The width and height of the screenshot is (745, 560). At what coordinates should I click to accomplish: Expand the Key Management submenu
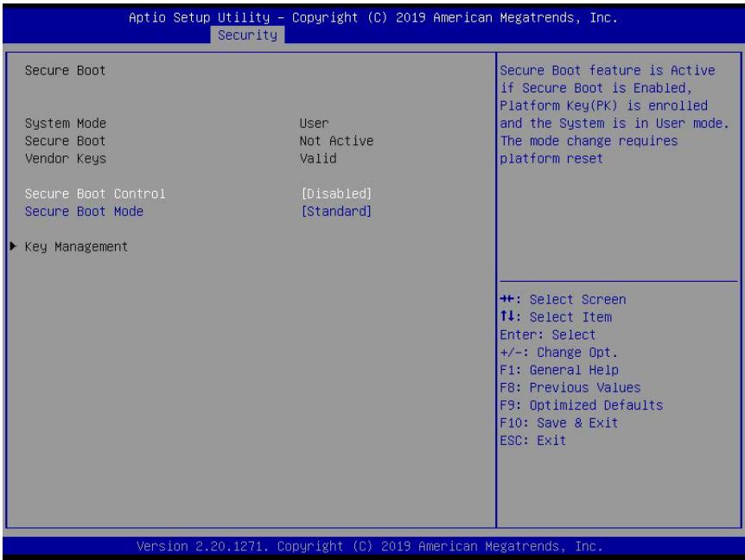pyautogui.click(x=76, y=247)
